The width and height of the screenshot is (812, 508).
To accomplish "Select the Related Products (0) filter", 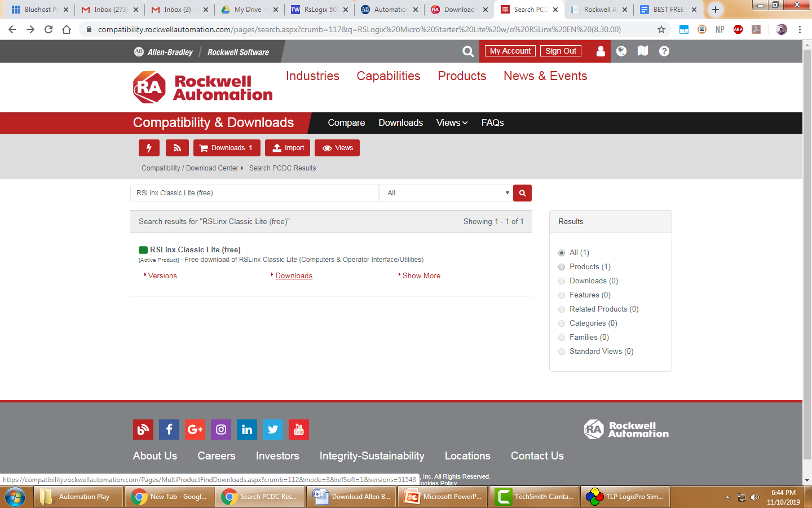I will 562,309.
